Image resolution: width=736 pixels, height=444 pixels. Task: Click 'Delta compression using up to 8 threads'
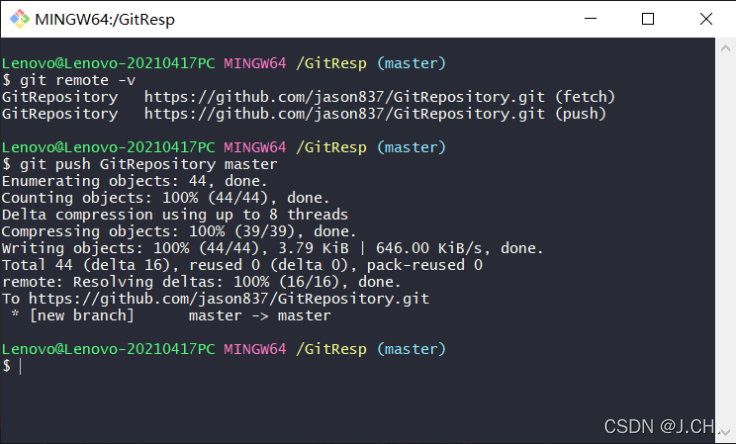175,215
